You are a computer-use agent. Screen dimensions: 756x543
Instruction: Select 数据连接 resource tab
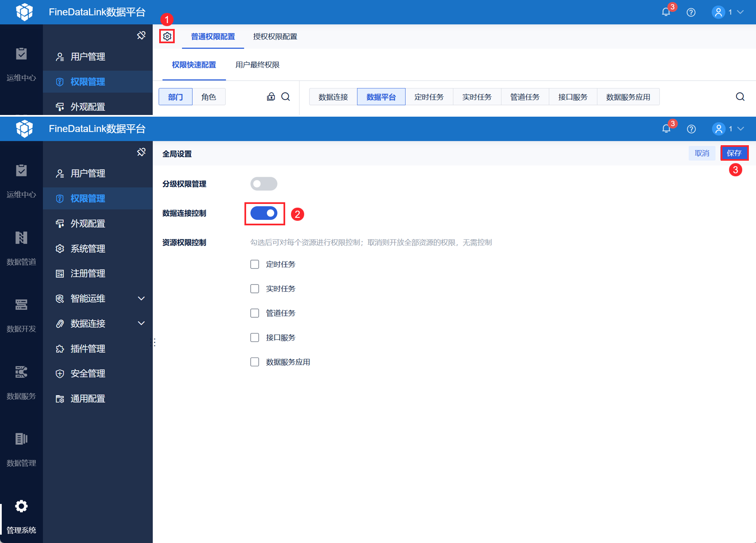click(x=333, y=97)
